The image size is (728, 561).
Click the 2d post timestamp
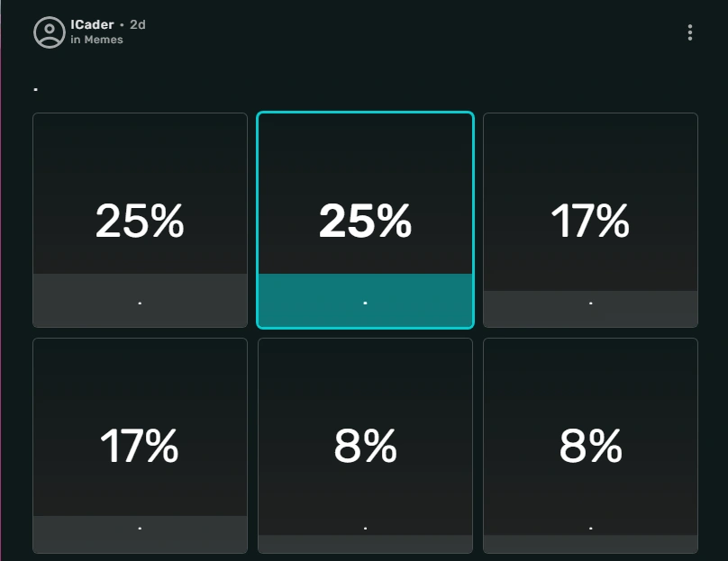(137, 24)
